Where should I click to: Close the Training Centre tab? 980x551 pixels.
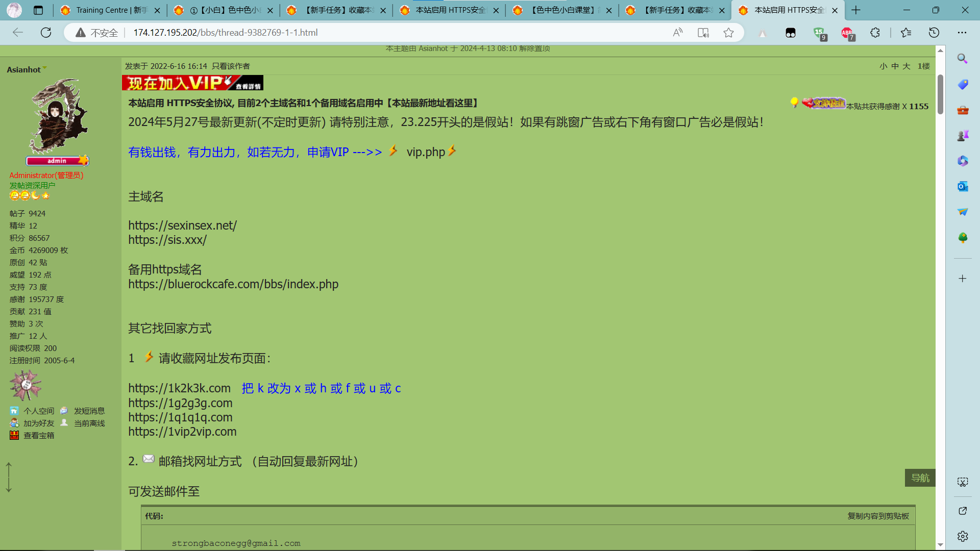(157, 10)
